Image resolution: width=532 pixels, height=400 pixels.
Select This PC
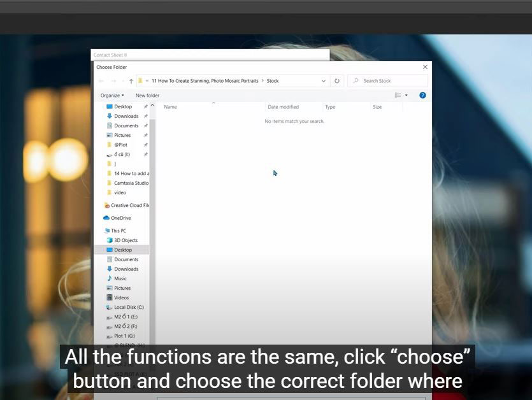(x=119, y=231)
